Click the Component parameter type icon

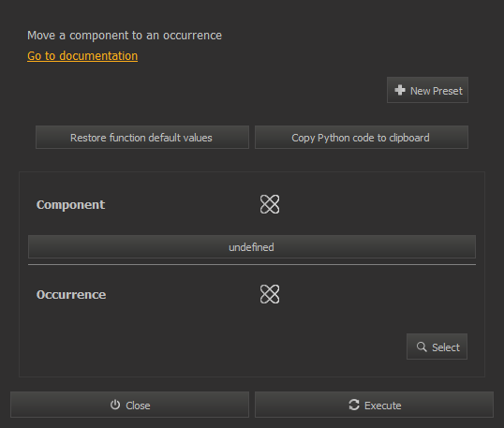point(270,204)
